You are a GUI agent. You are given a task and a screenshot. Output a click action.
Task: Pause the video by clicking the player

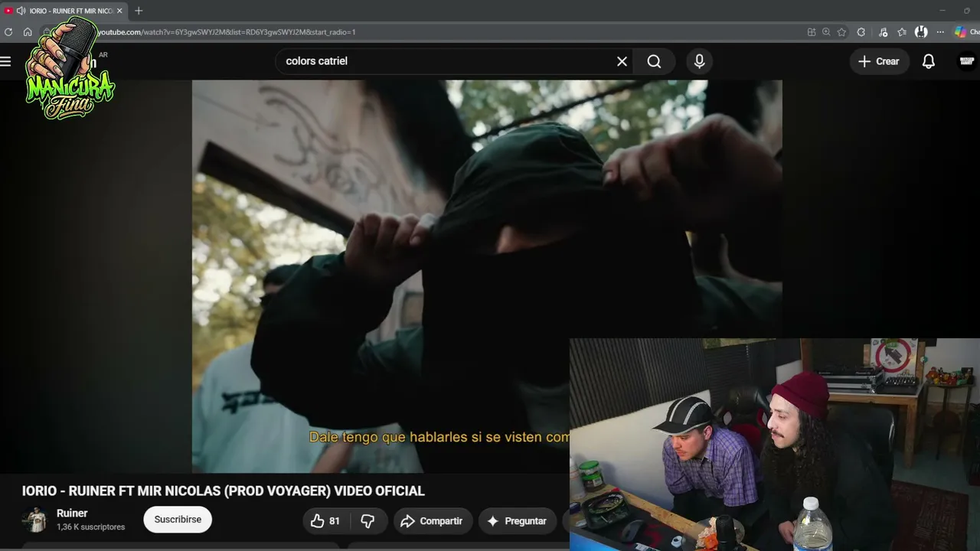[x=487, y=276]
